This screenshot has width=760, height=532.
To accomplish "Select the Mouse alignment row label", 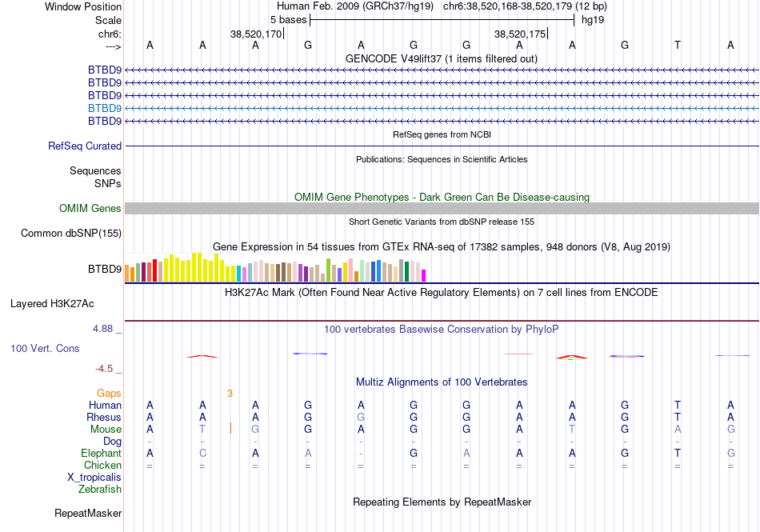I will point(106,430).
